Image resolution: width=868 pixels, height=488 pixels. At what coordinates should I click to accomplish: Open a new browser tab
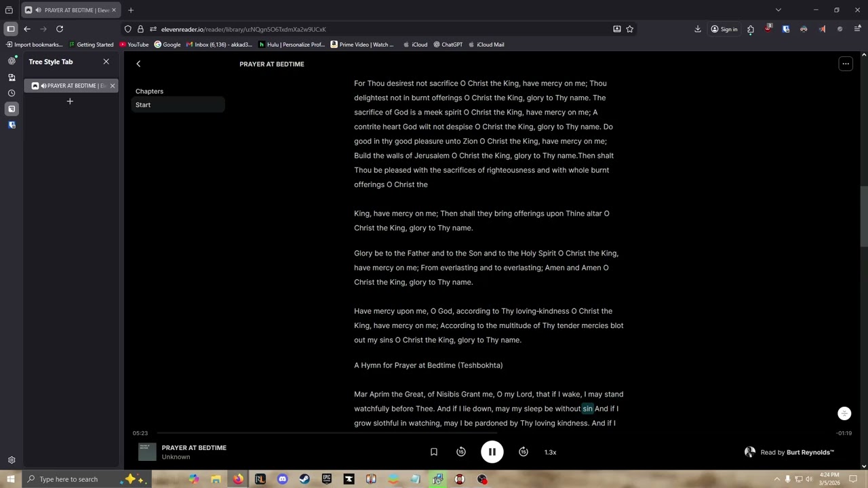(131, 10)
